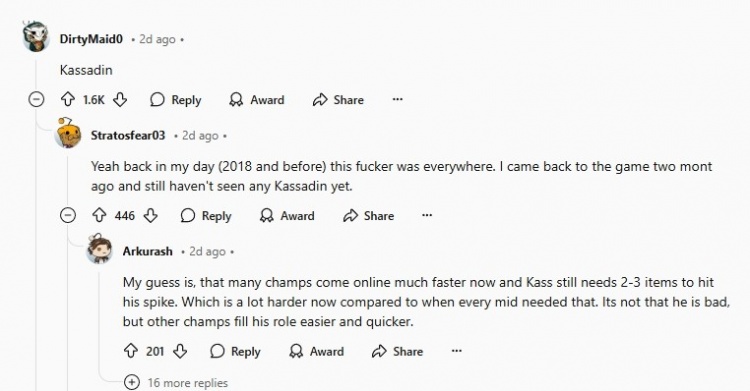
Task: Downvote DirtyMaid0's Kassadin comment
Action: 120,100
